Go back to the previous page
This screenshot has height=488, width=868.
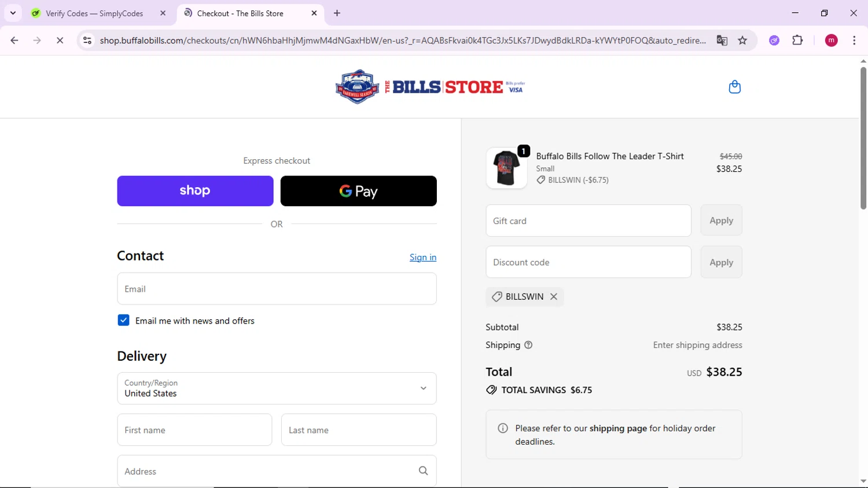(14, 41)
